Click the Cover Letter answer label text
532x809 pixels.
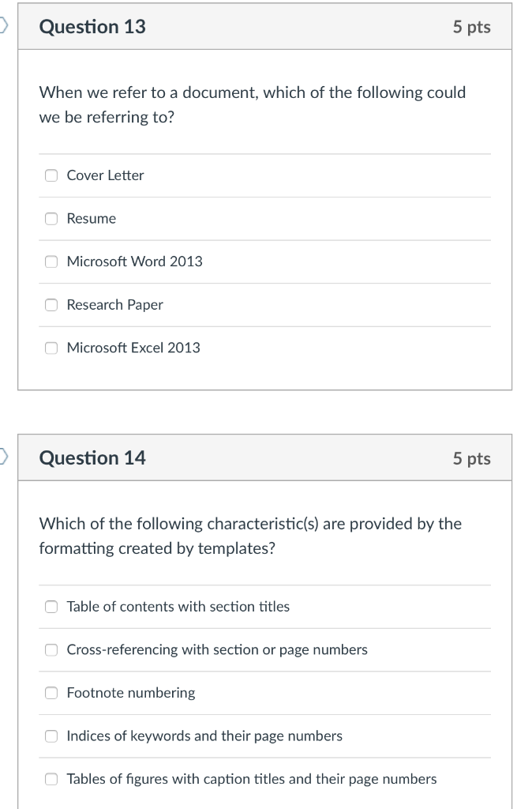coord(106,175)
